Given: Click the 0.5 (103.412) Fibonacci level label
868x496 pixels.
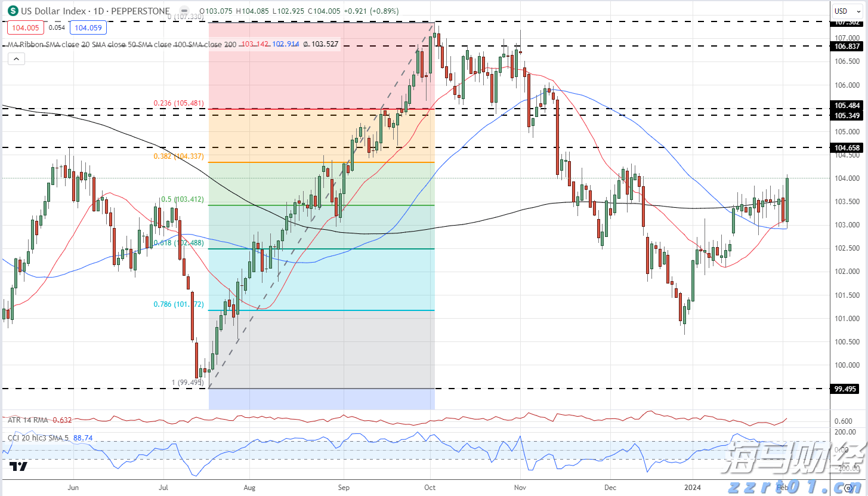Looking at the screenshot, I should click(181, 200).
